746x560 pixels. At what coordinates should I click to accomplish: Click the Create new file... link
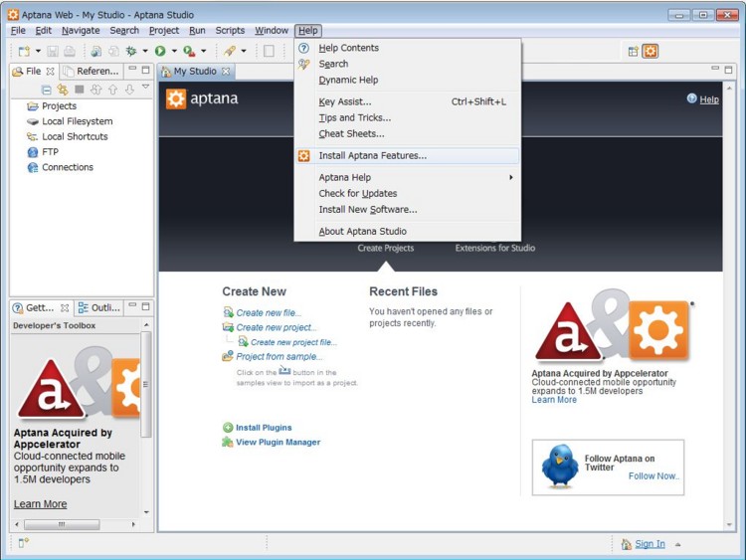(x=269, y=313)
